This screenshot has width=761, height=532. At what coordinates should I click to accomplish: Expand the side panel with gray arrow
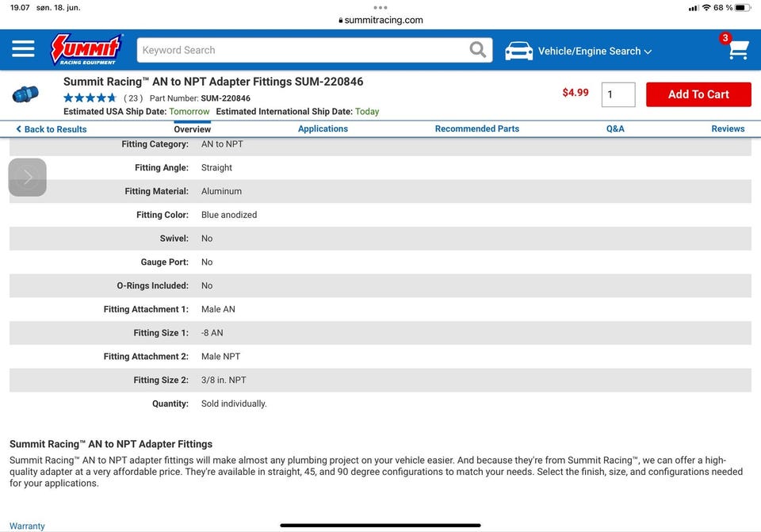pos(28,177)
